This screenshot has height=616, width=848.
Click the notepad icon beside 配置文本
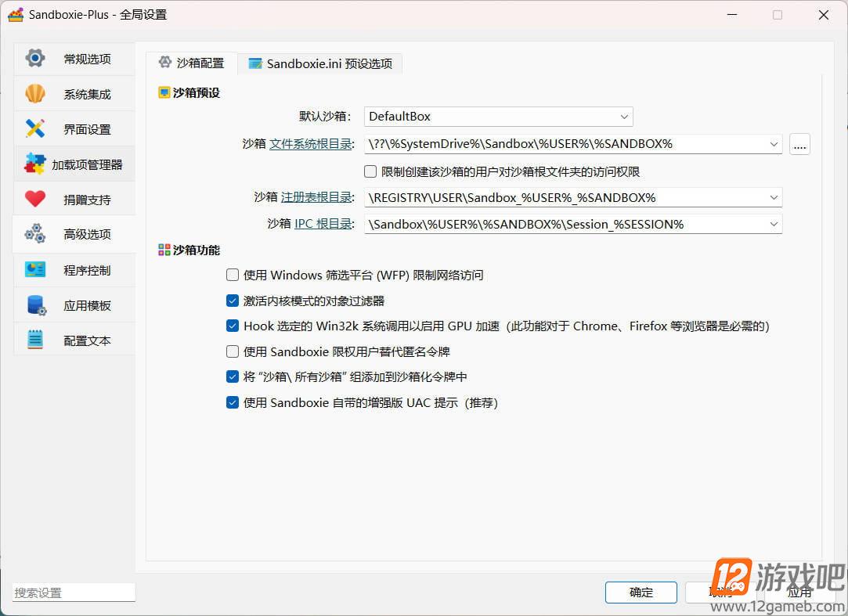click(x=35, y=340)
